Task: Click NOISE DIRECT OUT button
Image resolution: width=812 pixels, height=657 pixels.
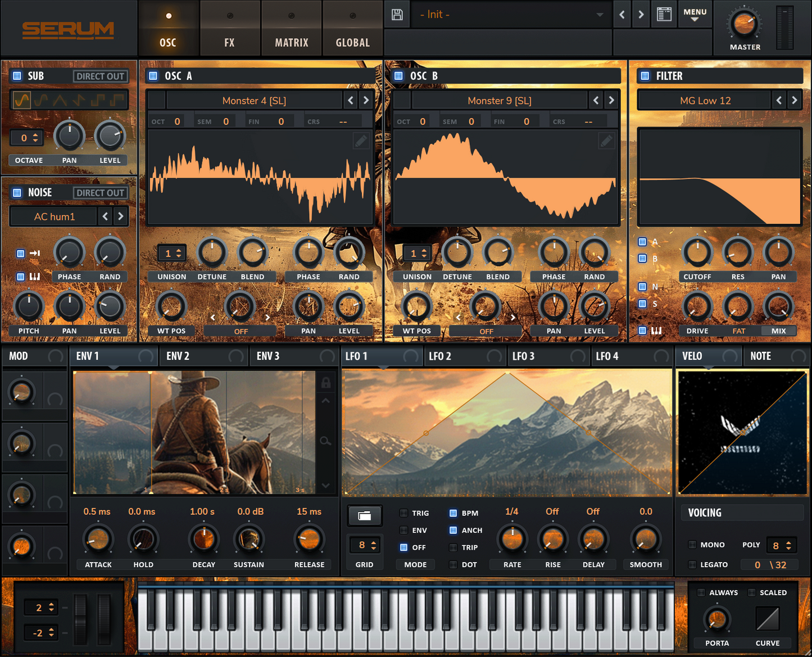Action: [x=100, y=193]
